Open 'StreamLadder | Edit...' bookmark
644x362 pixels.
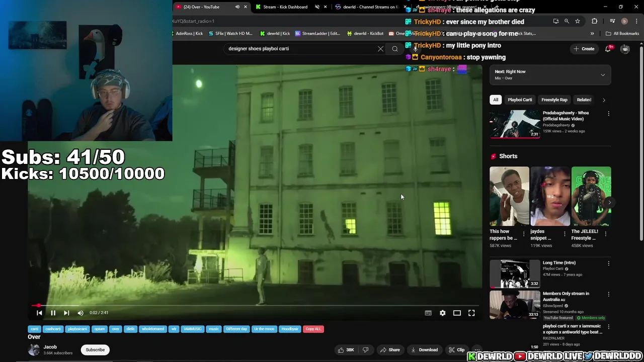pos(317,34)
